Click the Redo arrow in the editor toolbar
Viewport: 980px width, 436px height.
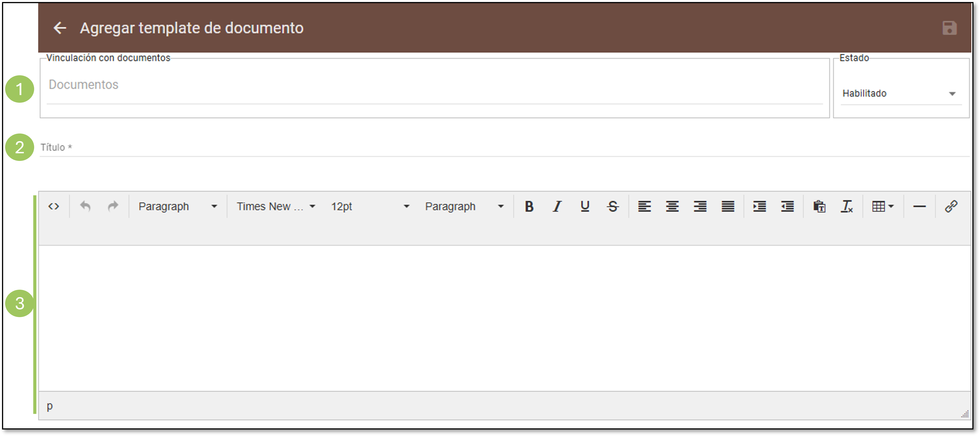point(113,207)
